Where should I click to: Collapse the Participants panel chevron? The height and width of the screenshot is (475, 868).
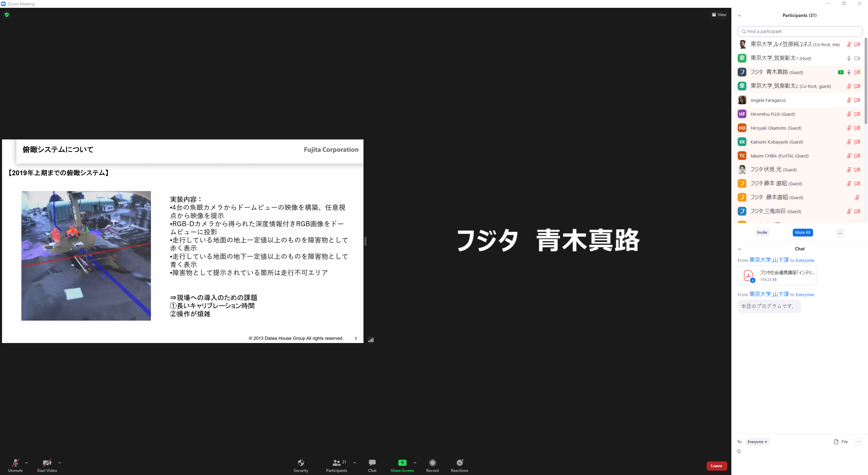pos(739,16)
